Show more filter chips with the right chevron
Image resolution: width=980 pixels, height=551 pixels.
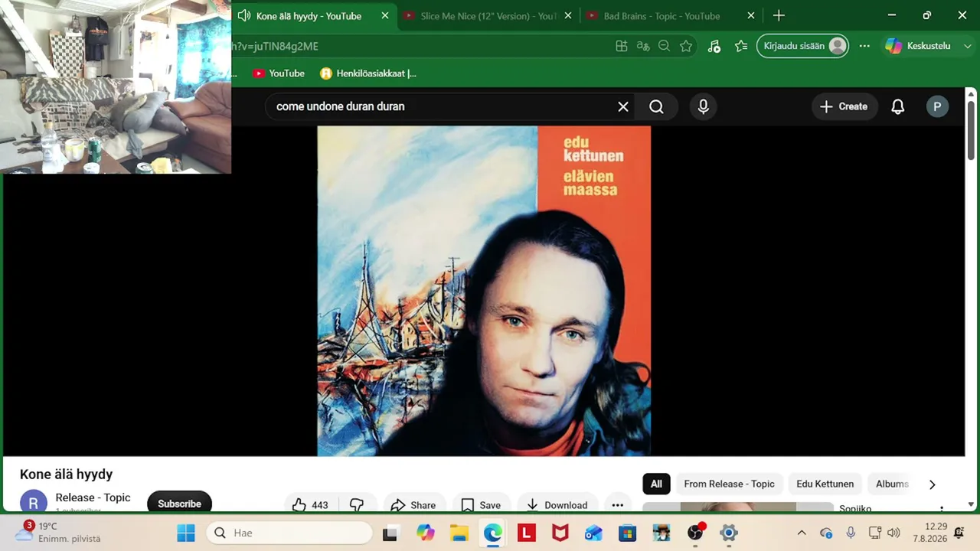tap(932, 484)
